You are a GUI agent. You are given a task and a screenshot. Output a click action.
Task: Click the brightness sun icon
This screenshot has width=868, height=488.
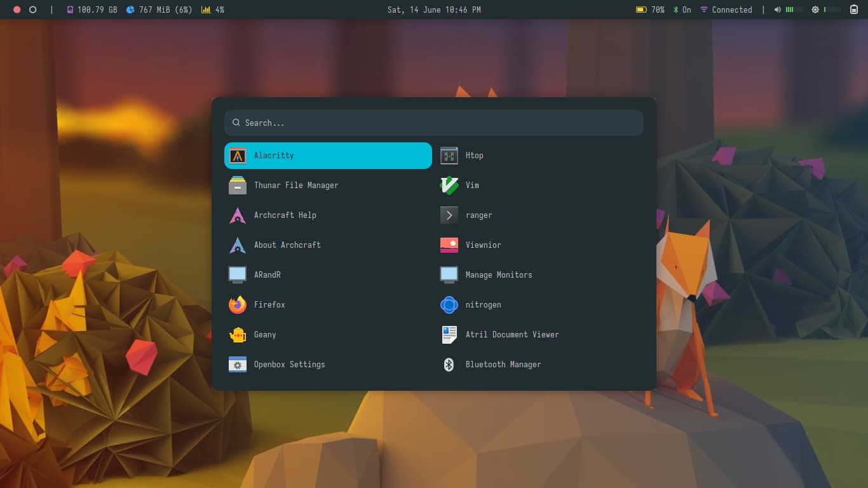[x=815, y=10]
